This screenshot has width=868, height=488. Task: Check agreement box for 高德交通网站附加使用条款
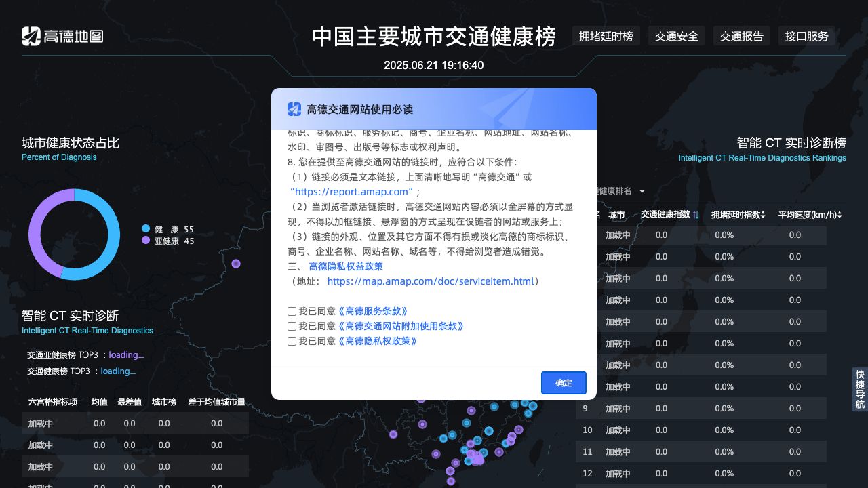[292, 326]
